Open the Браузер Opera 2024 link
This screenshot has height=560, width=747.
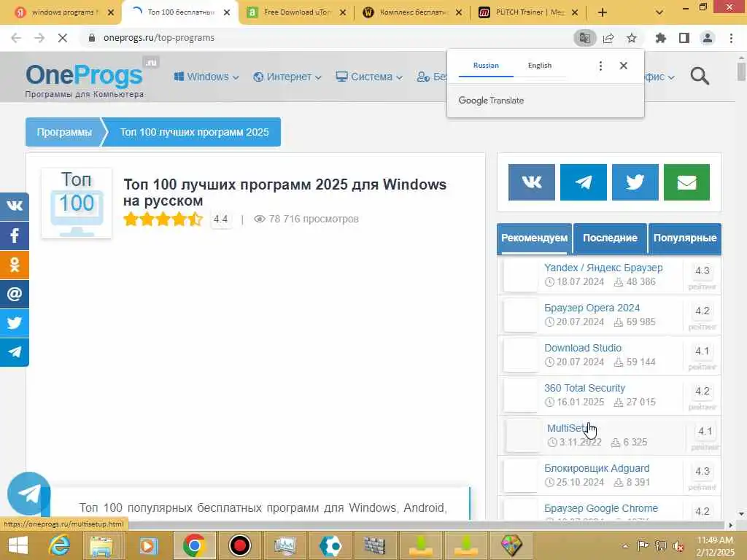592,308
